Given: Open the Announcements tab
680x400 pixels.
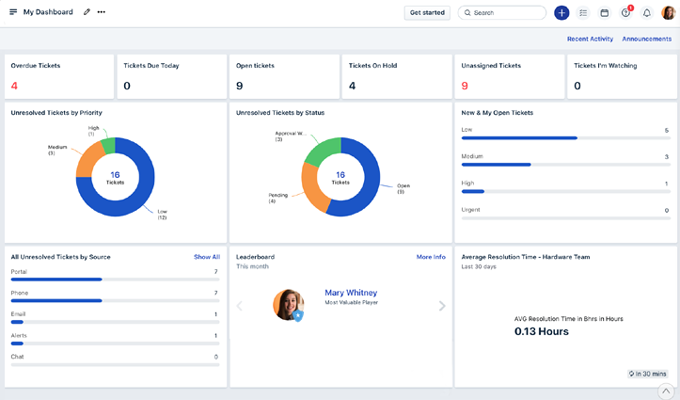Looking at the screenshot, I should pyautogui.click(x=646, y=39).
